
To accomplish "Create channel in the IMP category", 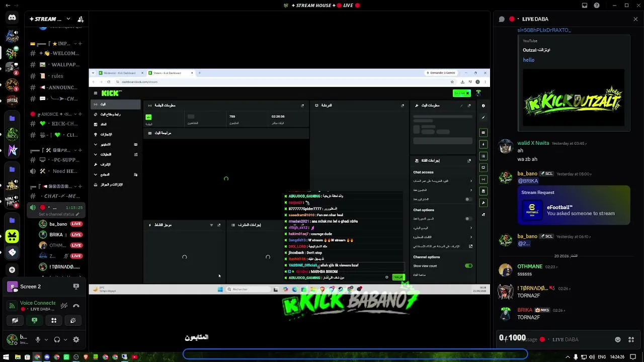I will tap(80, 44).
